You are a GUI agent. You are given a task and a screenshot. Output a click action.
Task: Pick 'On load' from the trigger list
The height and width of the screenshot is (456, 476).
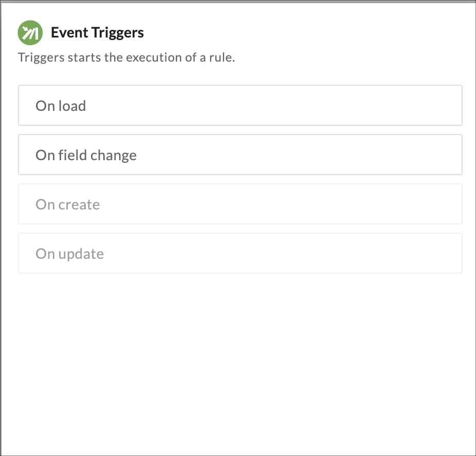coord(240,105)
